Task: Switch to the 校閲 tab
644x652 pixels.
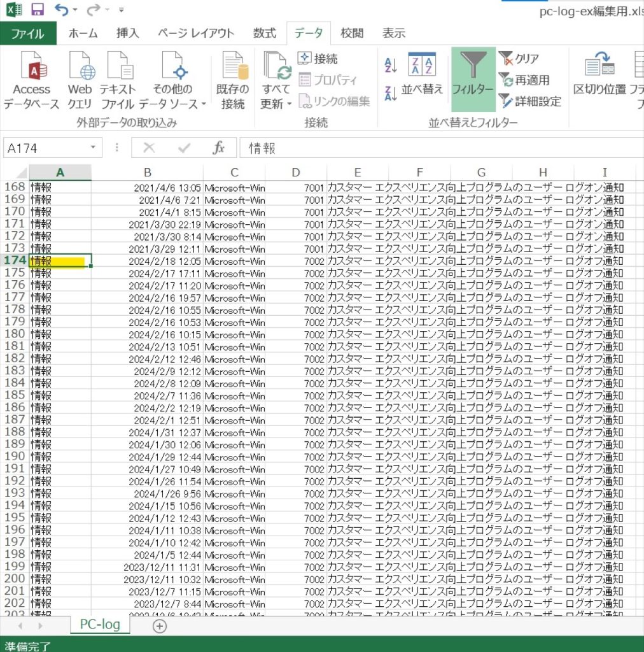Action: 352,33
